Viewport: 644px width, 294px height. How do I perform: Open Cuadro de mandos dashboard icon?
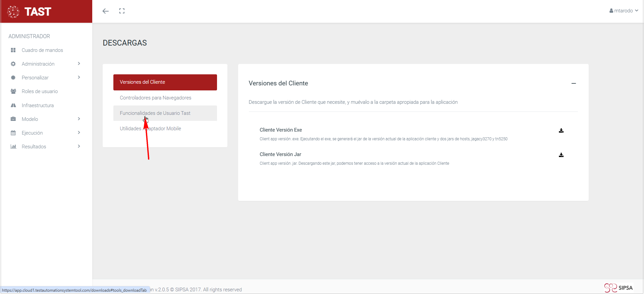[13, 50]
